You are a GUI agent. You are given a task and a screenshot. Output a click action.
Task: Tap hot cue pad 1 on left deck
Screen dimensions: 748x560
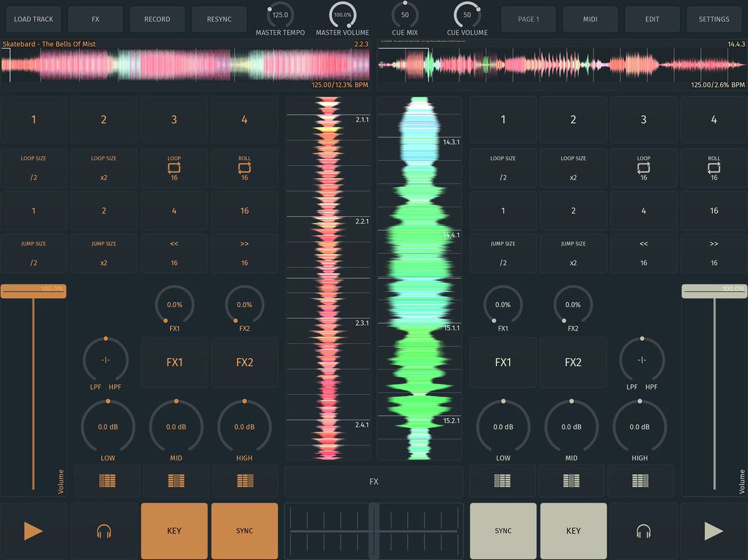[x=33, y=120]
